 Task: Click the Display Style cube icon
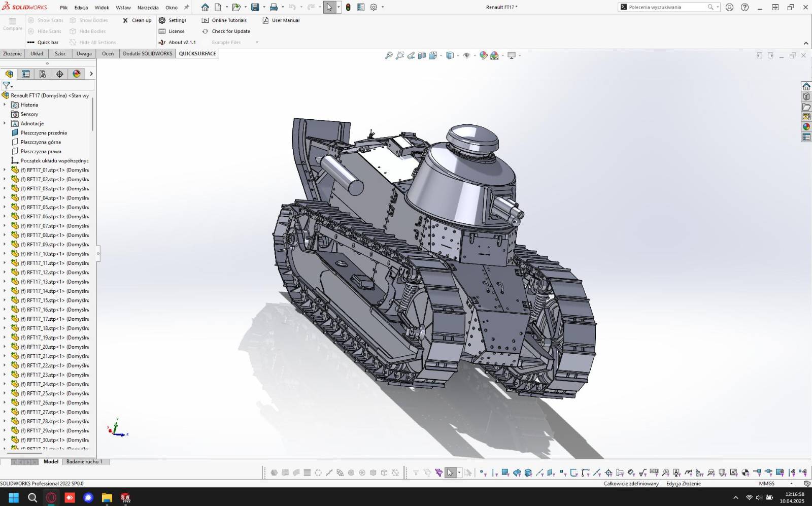[x=450, y=55]
